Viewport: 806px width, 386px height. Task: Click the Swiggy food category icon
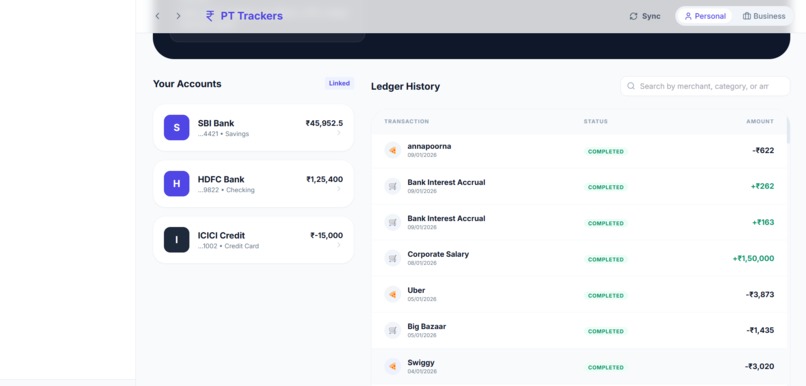click(x=393, y=366)
